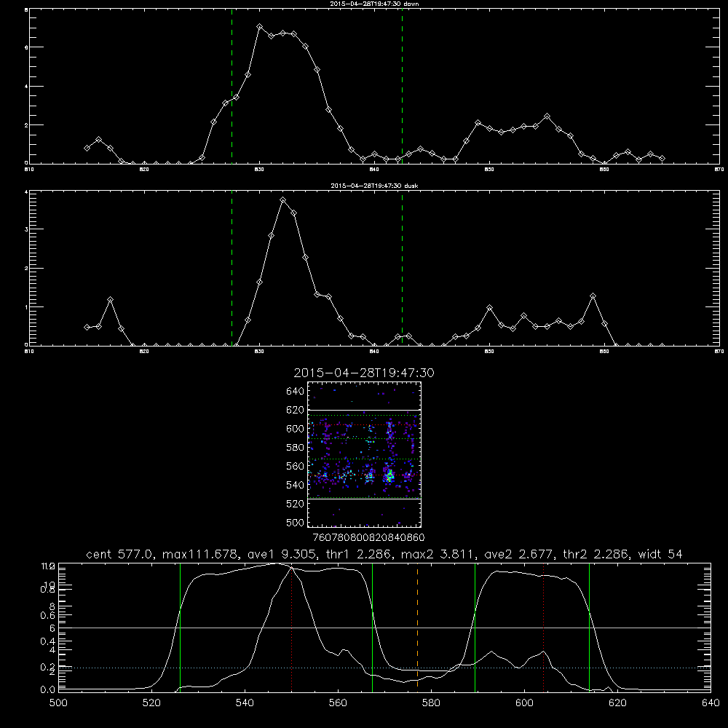
Task: Click the dawn secondary peak diamond near 855
Action: click(547, 116)
